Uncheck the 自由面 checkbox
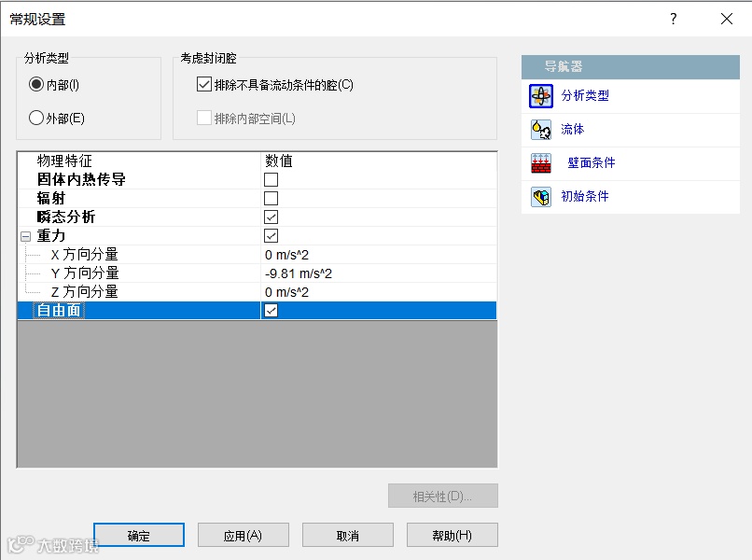The image size is (752, 560). [271, 311]
